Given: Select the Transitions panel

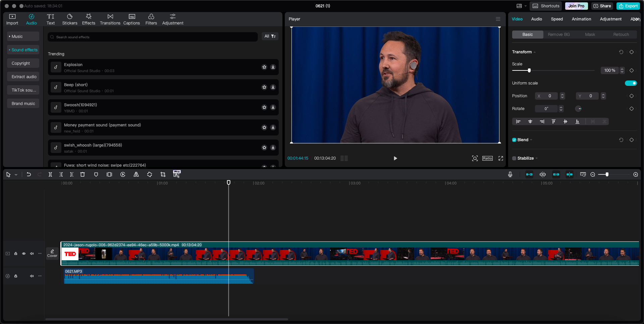Looking at the screenshot, I should pyautogui.click(x=110, y=19).
